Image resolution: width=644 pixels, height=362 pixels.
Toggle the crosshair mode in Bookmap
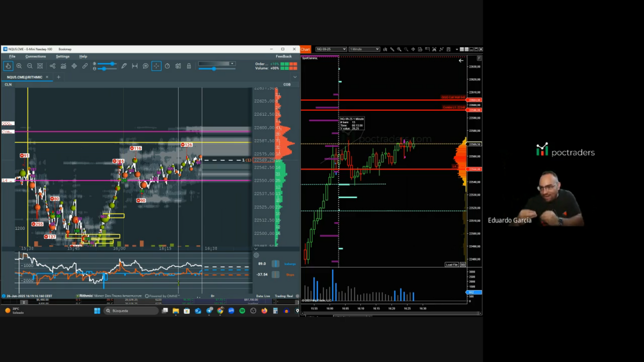pyautogui.click(x=156, y=65)
